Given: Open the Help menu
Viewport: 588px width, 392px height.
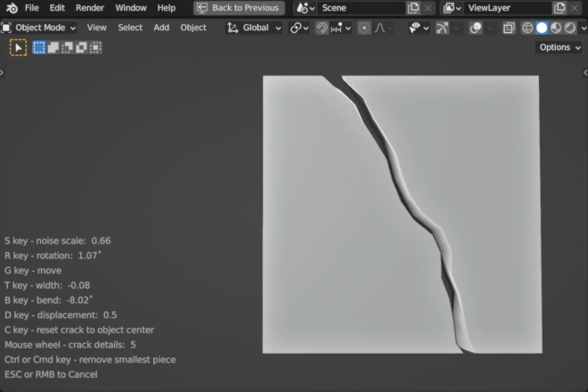Looking at the screenshot, I should pos(166,8).
